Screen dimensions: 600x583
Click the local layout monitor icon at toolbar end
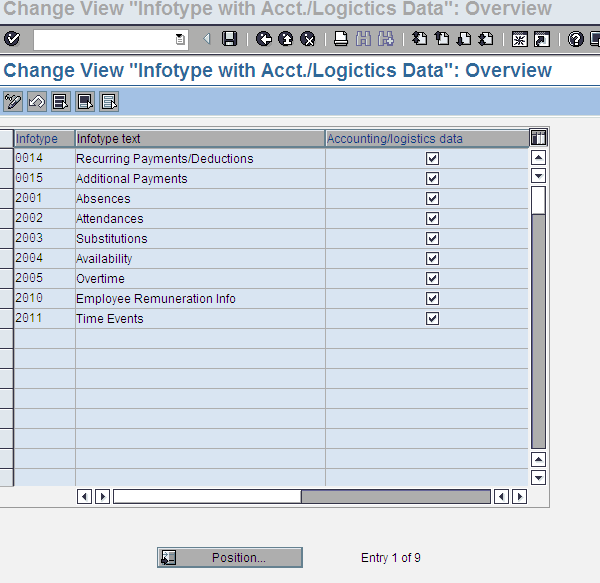tap(595, 39)
